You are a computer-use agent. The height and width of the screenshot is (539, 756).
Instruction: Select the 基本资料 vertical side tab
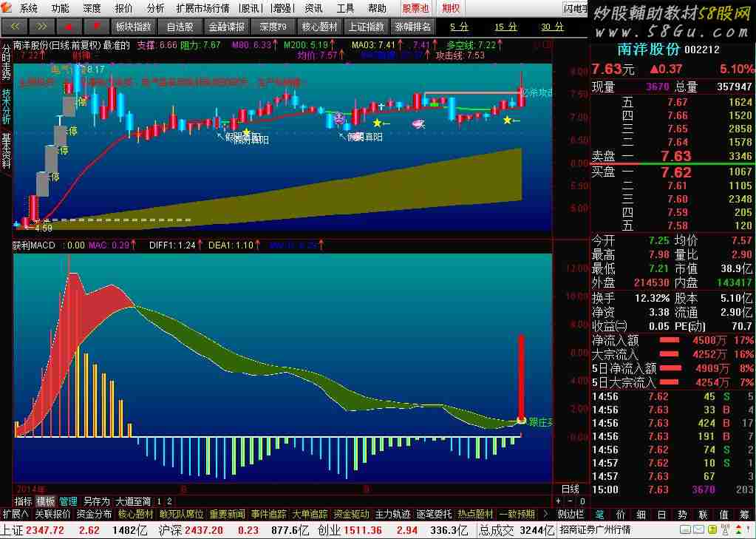[x=6, y=150]
